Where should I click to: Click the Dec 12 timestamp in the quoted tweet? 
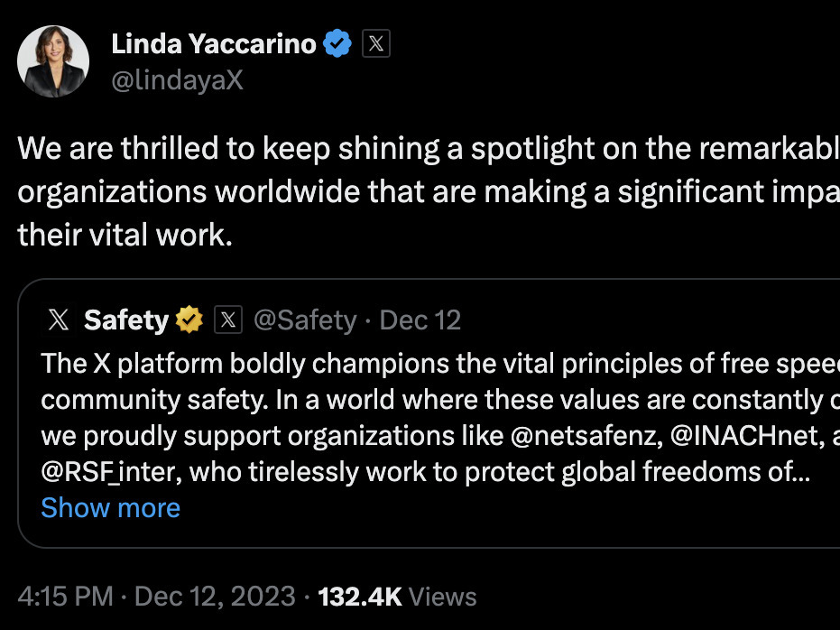420,319
